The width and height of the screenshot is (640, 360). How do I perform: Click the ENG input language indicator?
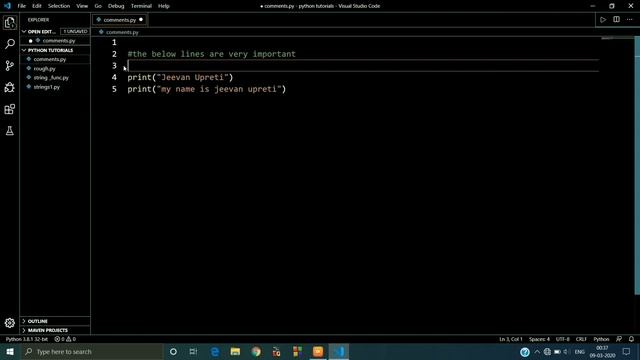pyautogui.click(x=580, y=351)
